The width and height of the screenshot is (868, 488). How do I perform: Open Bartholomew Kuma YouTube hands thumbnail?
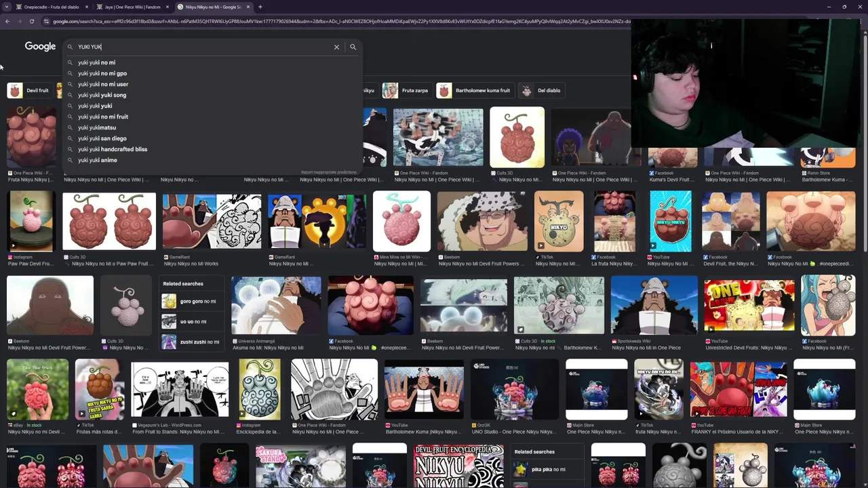(424, 389)
